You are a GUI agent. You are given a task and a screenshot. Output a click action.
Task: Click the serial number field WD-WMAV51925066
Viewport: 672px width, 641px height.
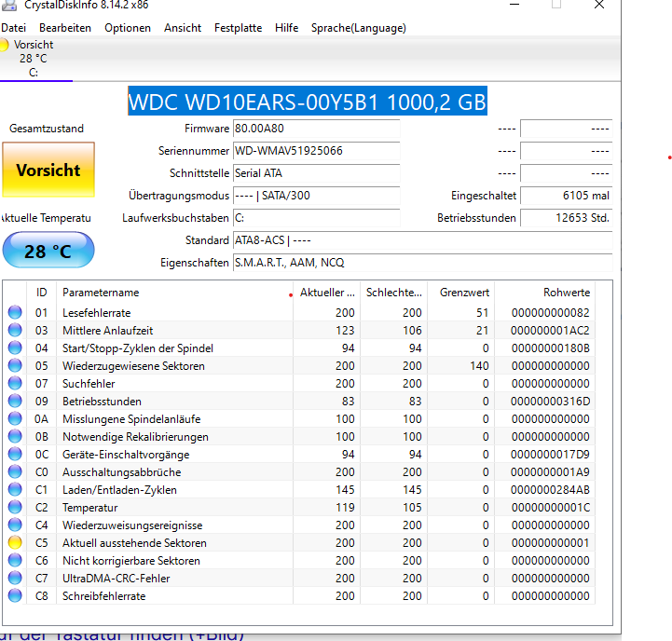[316, 151]
